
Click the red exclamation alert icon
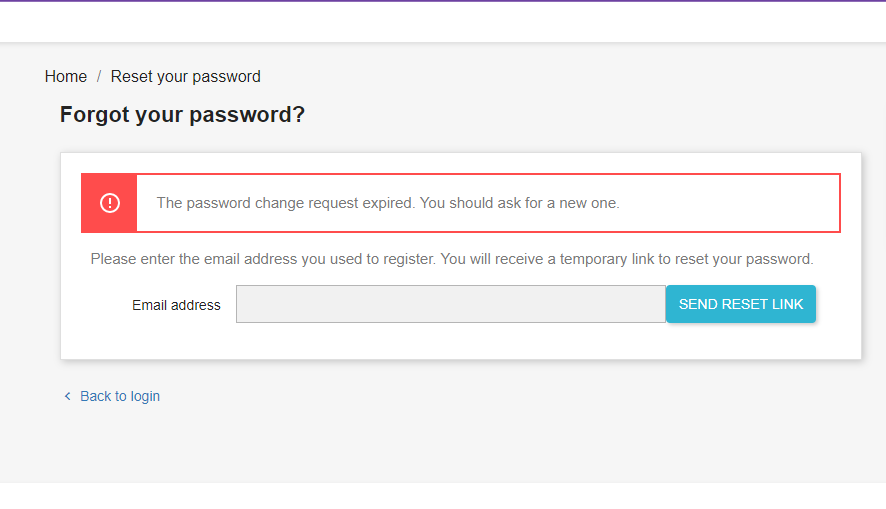point(110,203)
